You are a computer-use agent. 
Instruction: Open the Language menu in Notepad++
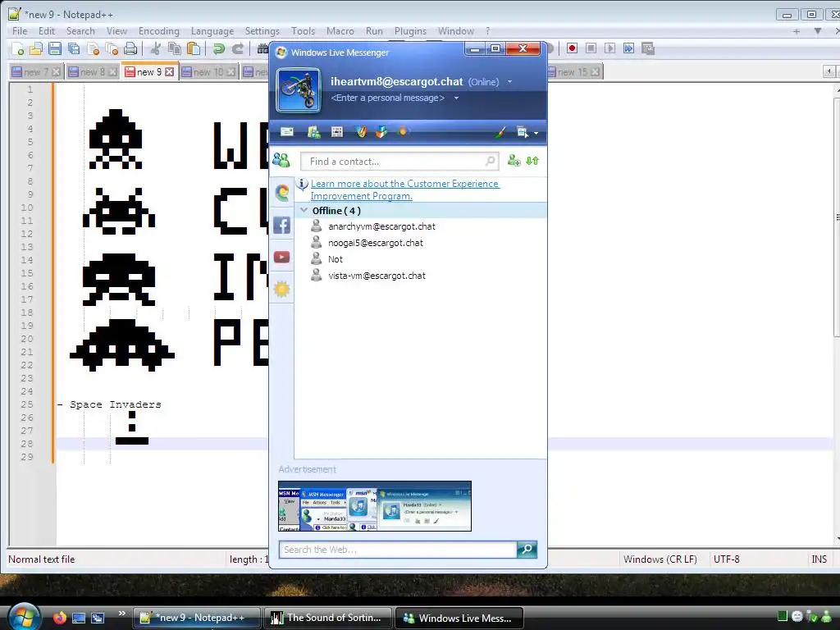pos(212,31)
